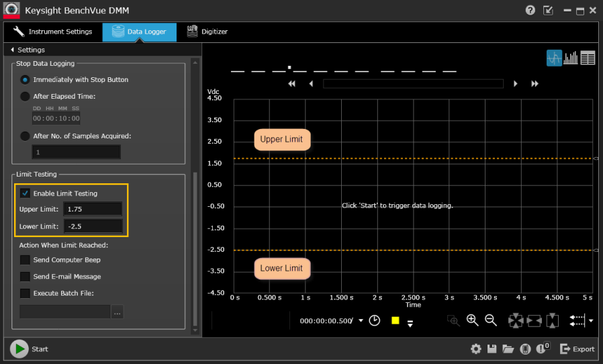
Task: Click the lower limit dashed line handle
Action: pos(596,250)
